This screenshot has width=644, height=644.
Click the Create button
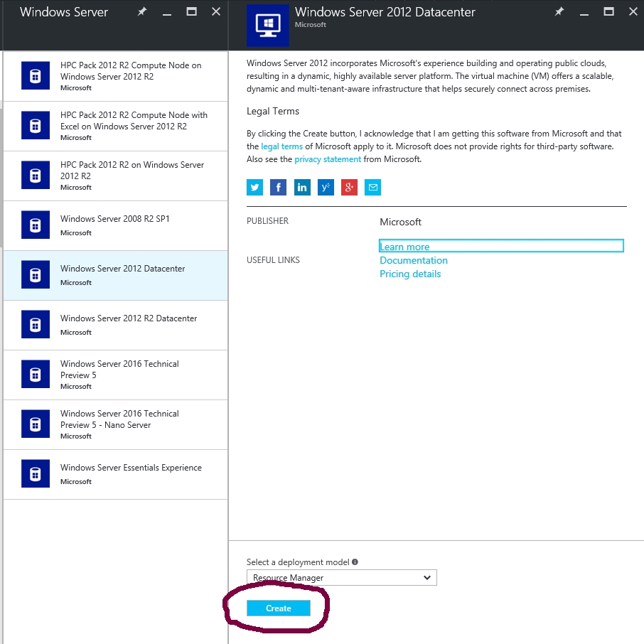click(279, 608)
